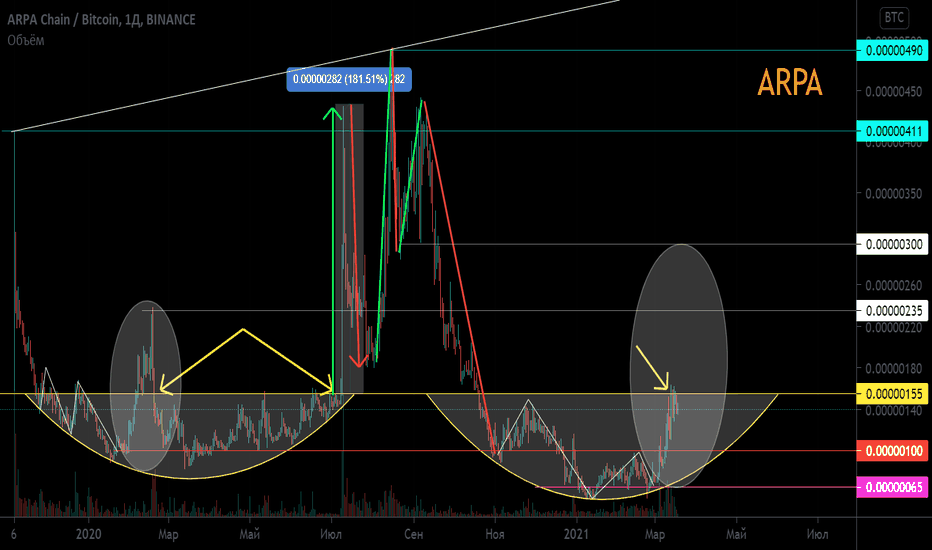Click the 2021 label on time axis
This screenshot has width=932, height=550.
(575, 534)
